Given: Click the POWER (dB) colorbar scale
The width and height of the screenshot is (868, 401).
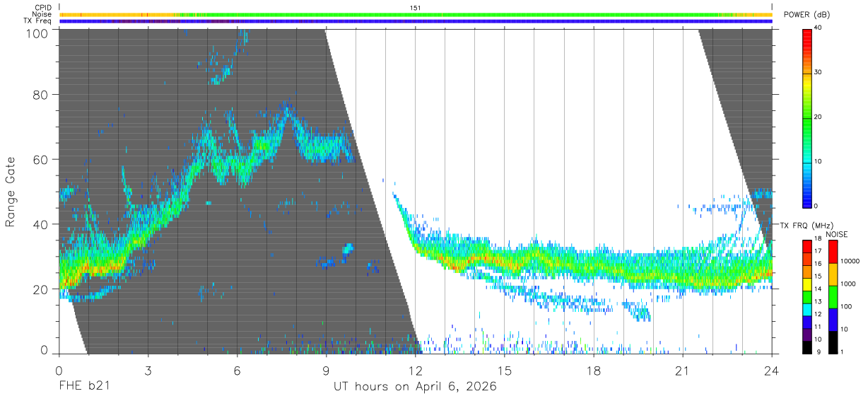Looking at the screenshot, I should (x=807, y=117).
